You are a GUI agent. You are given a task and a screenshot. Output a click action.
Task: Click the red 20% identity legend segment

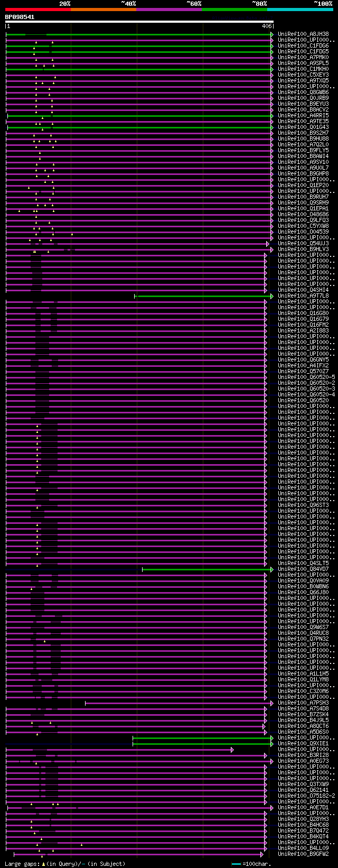[x=38, y=10]
